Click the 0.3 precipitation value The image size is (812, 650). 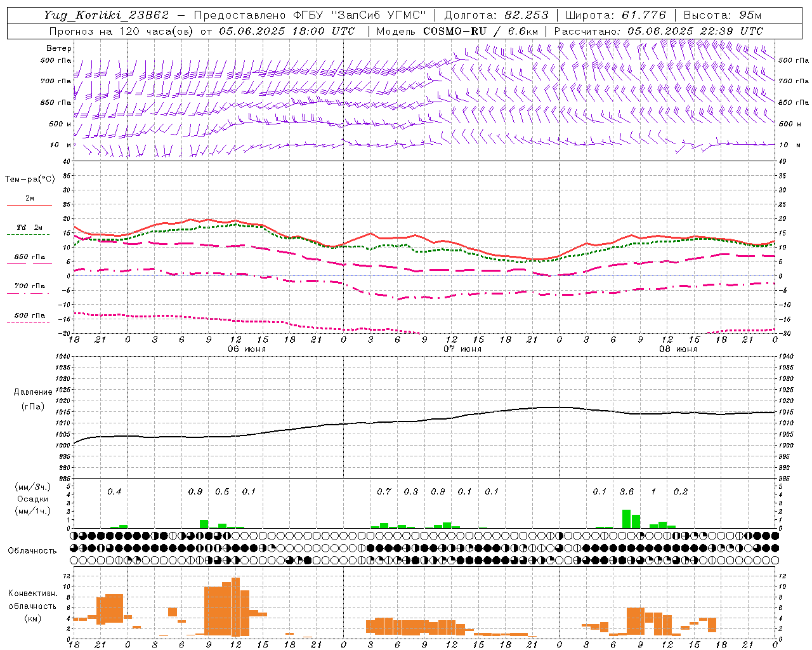411,491
